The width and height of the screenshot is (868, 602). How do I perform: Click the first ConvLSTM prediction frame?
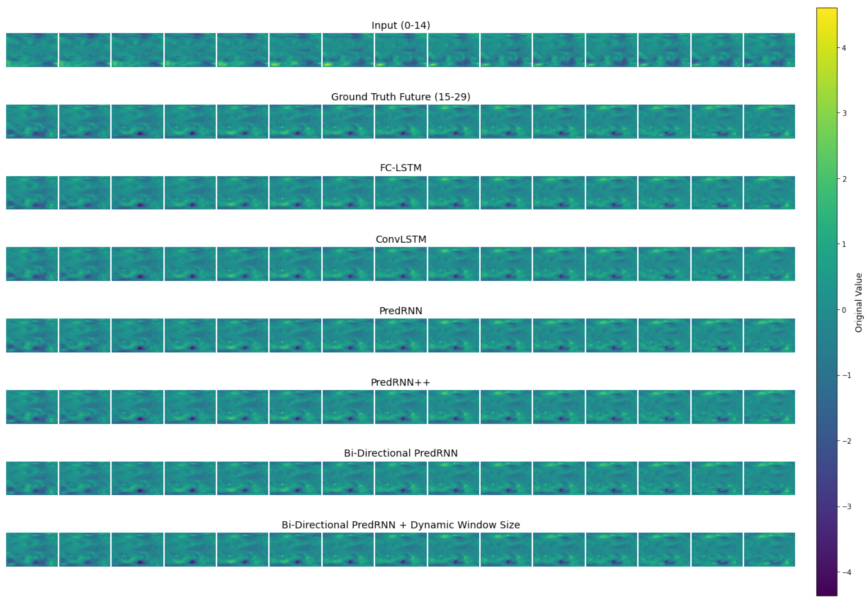32,264
